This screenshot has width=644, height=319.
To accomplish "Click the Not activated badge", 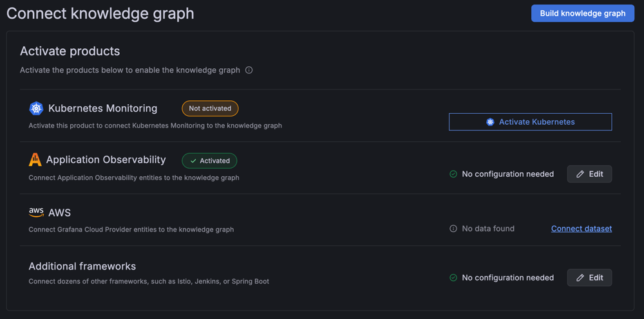I will pyautogui.click(x=210, y=109).
